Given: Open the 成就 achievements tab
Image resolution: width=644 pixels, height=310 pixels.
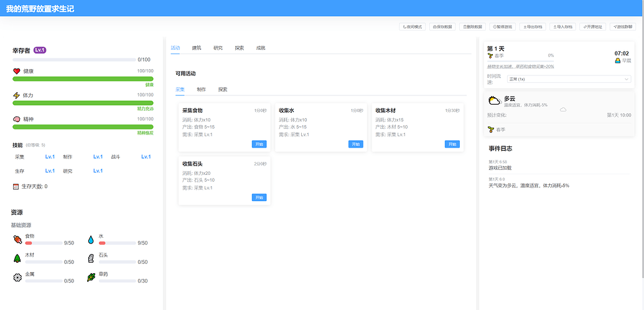Looking at the screenshot, I should tap(261, 48).
